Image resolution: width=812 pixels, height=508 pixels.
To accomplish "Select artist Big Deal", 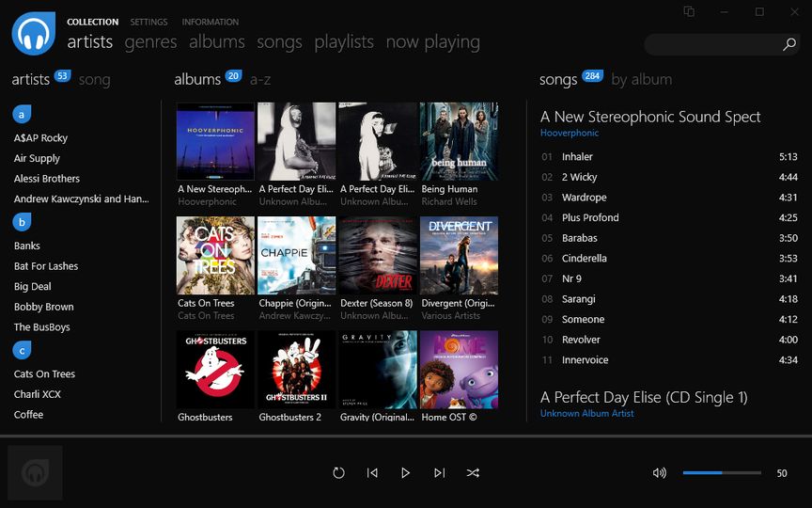I will tap(33, 287).
